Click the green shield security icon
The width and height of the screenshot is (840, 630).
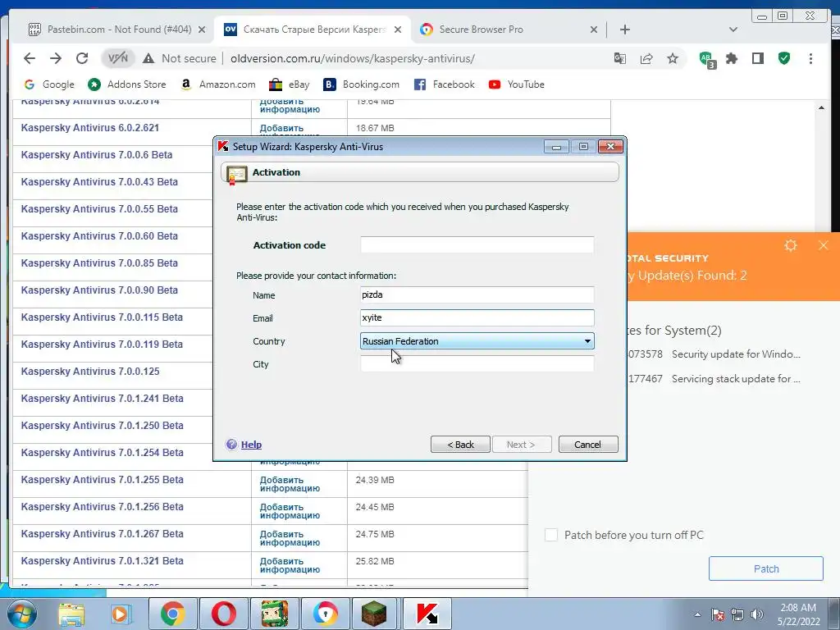(784, 58)
